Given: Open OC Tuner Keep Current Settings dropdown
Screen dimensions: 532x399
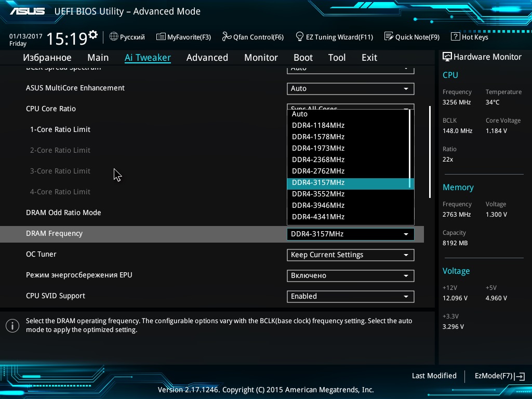Looking at the screenshot, I should [351, 255].
